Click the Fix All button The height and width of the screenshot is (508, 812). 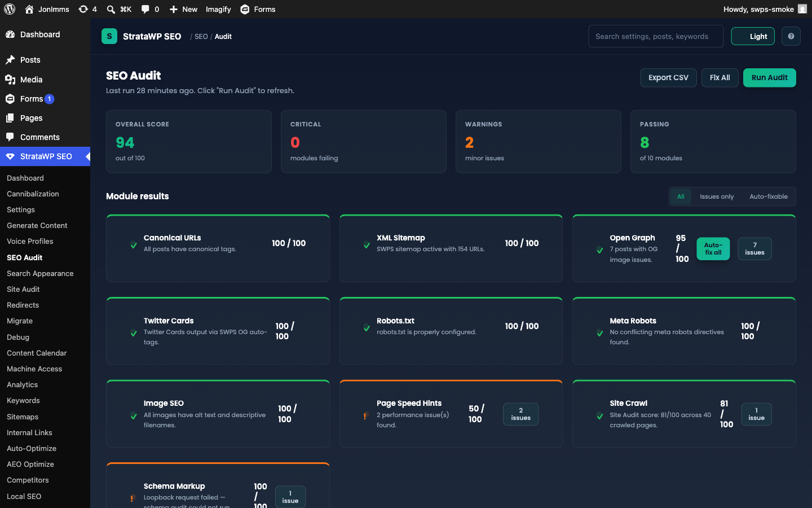pos(720,78)
